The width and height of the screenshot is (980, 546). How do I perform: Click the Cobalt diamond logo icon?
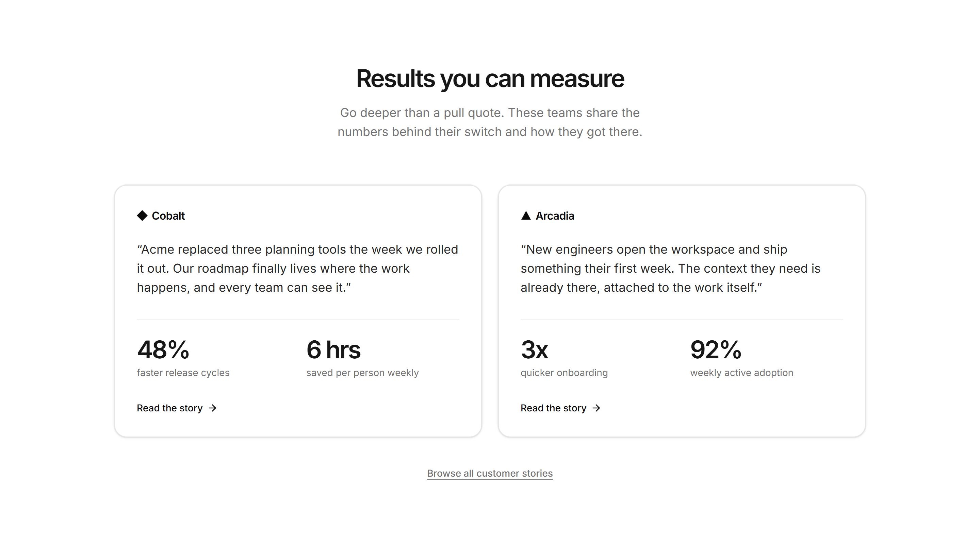pyautogui.click(x=142, y=216)
